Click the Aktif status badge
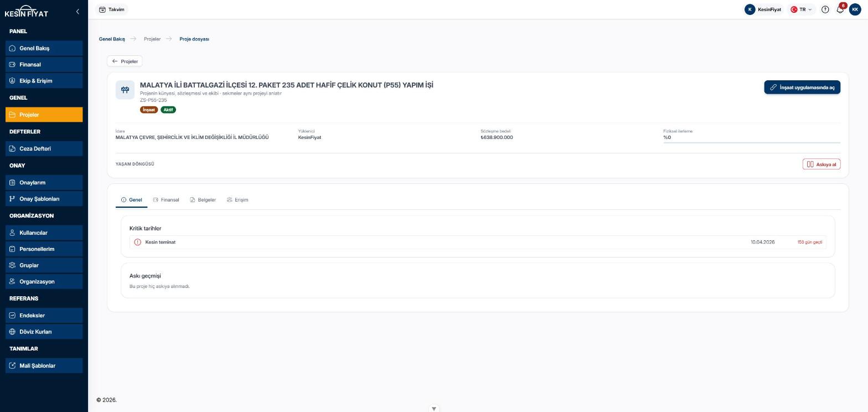This screenshot has width=868, height=412. (168, 110)
